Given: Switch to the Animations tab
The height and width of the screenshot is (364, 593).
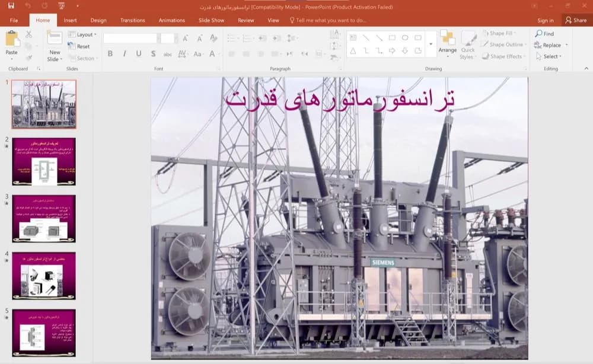Looking at the screenshot, I should click(x=172, y=20).
